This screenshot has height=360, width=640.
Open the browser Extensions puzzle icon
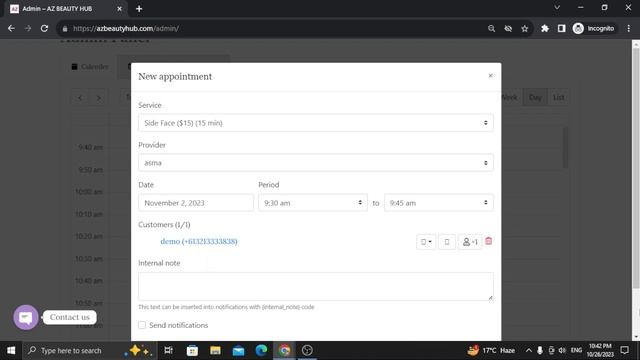coord(545,29)
